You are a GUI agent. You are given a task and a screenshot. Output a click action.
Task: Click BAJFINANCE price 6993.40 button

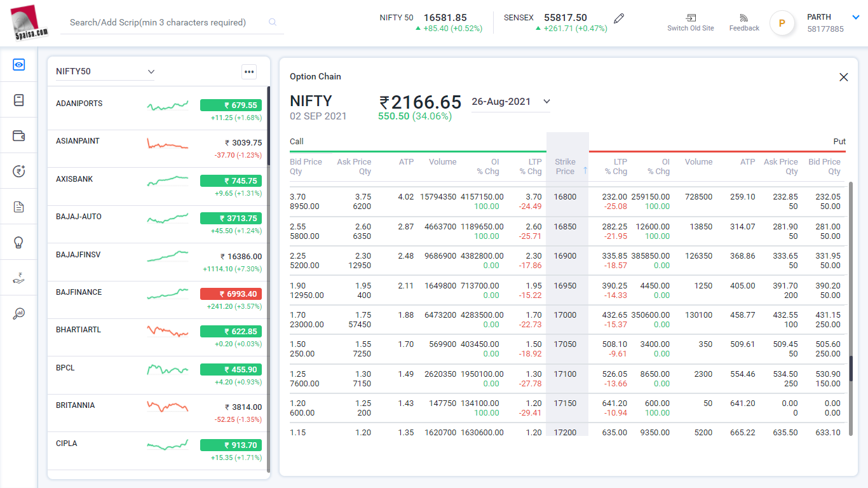[231, 294]
